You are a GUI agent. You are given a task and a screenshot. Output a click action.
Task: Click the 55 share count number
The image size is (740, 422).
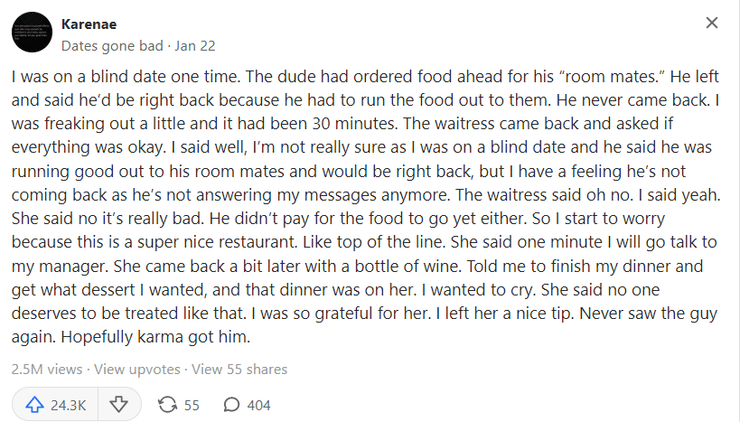(x=192, y=405)
